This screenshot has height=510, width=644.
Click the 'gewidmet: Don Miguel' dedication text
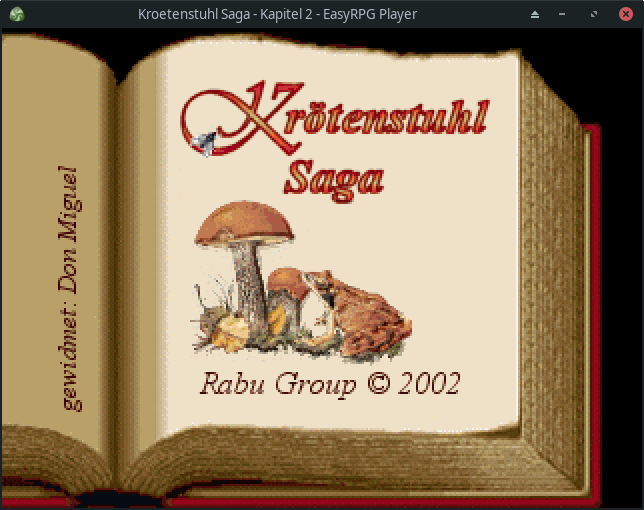coord(68,288)
